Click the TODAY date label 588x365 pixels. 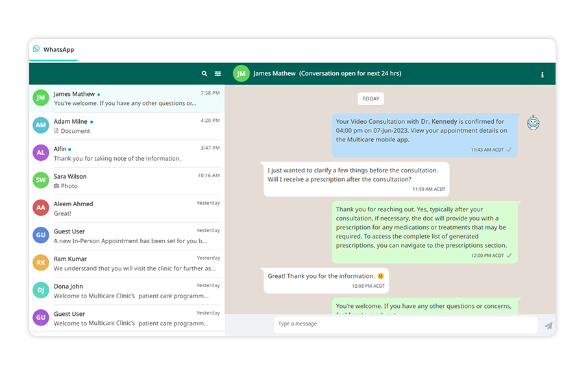(x=371, y=99)
